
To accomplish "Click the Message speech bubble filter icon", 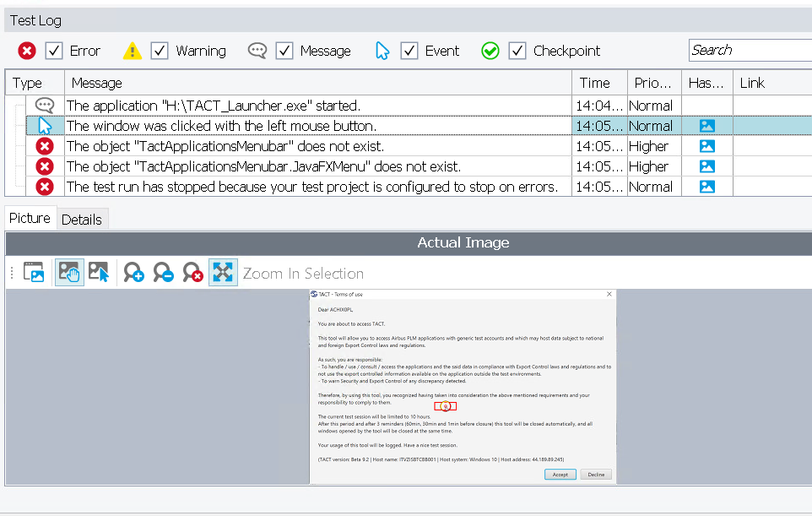I will pyautogui.click(x=257, y=51).
